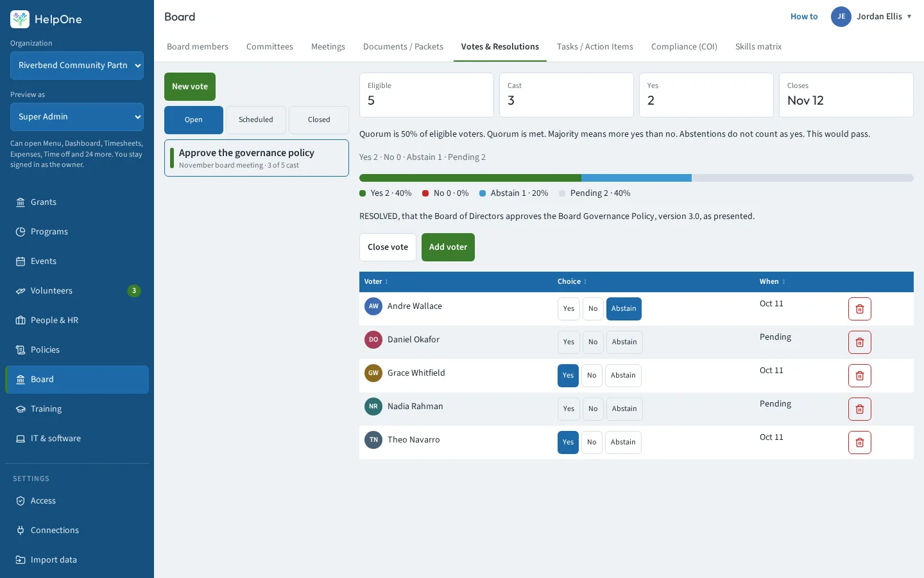The image size is (924, 578).
Task: Click the Close vote button
Action: [388, 247]
